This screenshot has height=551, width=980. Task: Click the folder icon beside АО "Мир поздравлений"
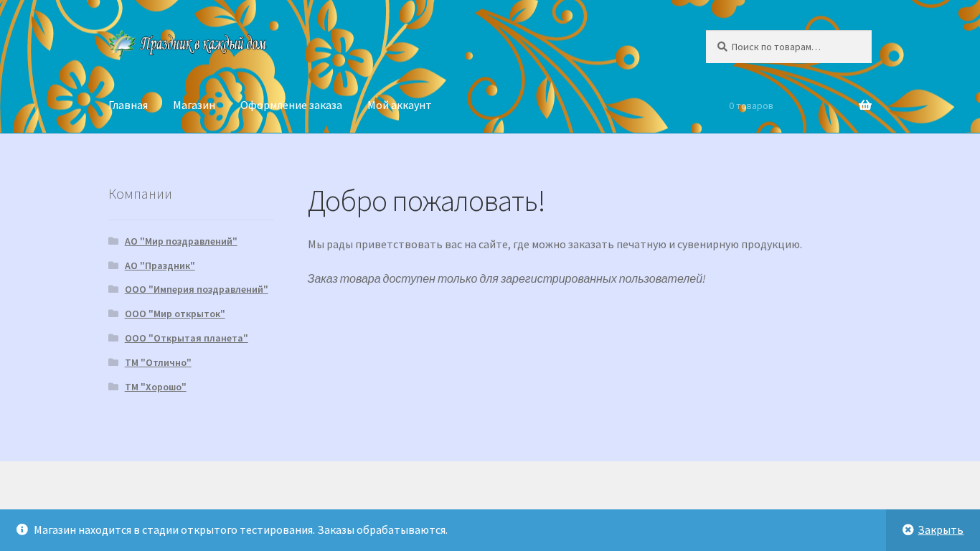[113, 241]
